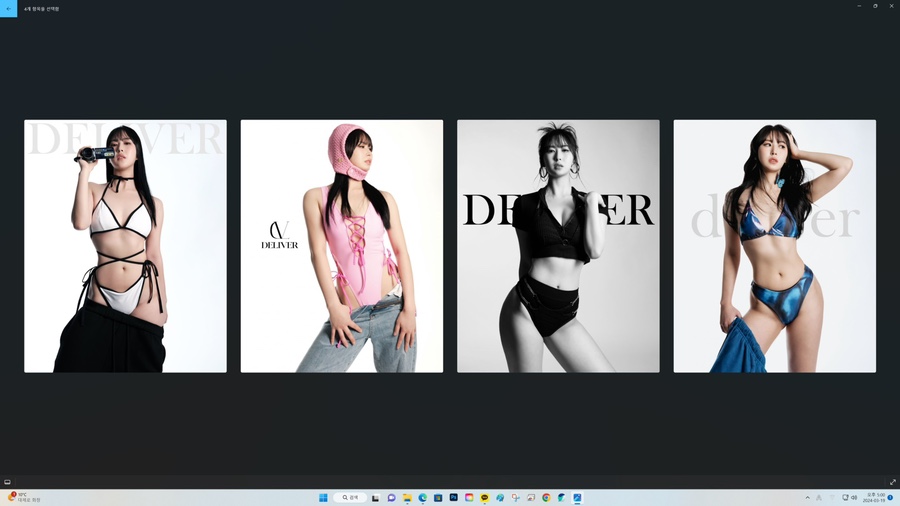This screenshot has width=900, height=506.
Task: Open Microsoft Edge from the taskbar
Action: point(423,498)
